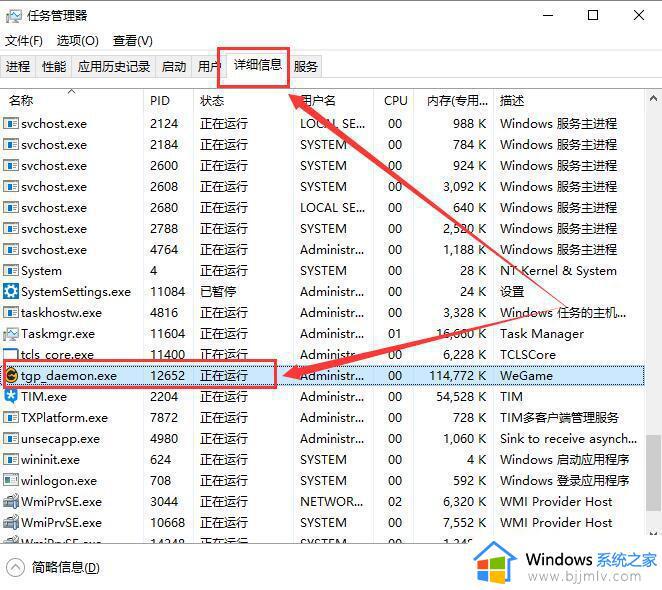
Task: Click the Task Manager title bar icon
Action: 13,16
